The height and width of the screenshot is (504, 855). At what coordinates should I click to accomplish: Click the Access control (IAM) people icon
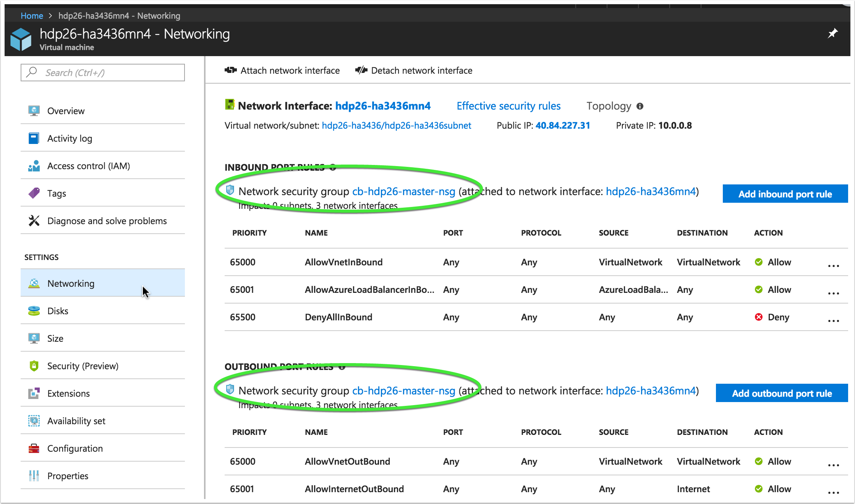pyautogui.click(x=34, y=166)
